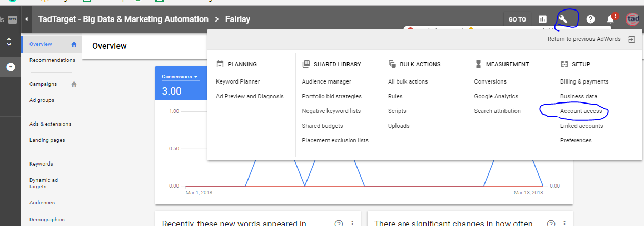This screenshot has height=226, width=644.
Task: Open help icon on the new words card
Action: (x=339, y=223)
